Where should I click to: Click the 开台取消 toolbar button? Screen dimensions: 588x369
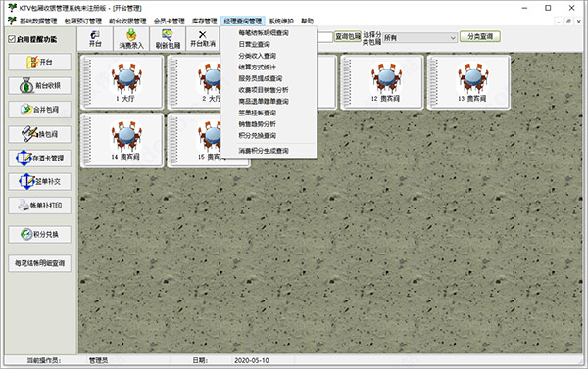click(203, 38)
